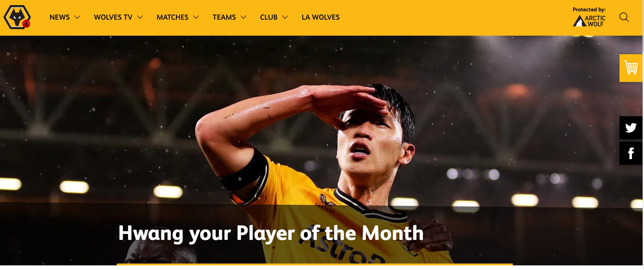Click the Arctic Wolf sponsor logo
644x270 pixels.
[589, 21]
